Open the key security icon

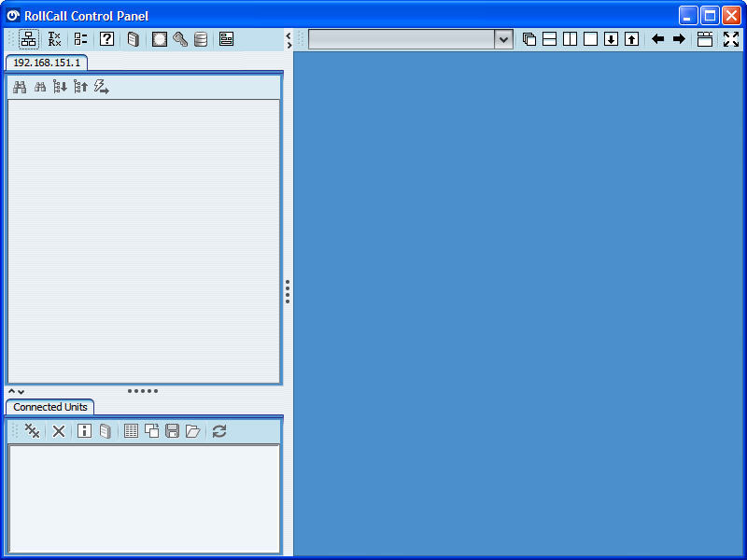pos(180,39)
